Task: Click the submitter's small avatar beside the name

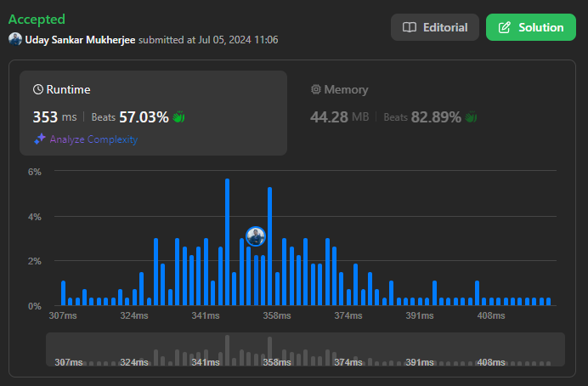Action: coord(14,39)
